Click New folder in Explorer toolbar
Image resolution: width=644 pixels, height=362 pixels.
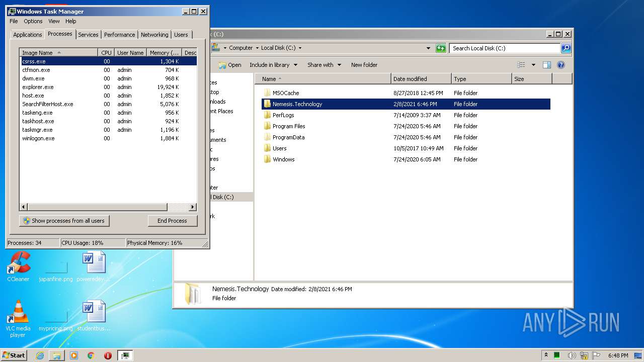pyautogui.click(x=364, y=65)
